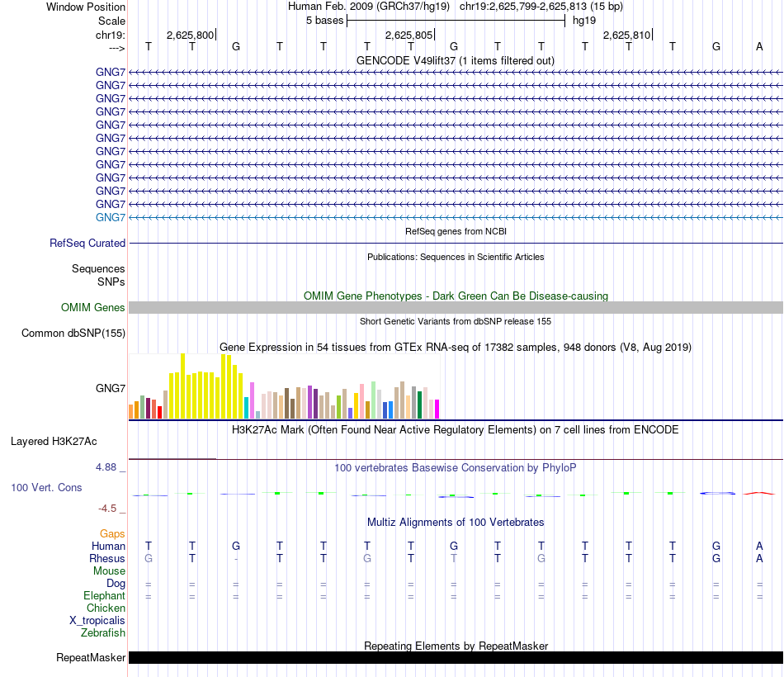Click the '100 Vert. Cons' label
The width and height of the screenshot is (784, 677).
coord(46,487)
